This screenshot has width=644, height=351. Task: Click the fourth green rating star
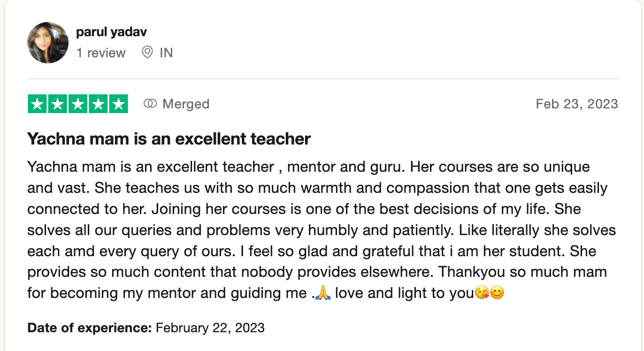[x=98, y=104]
